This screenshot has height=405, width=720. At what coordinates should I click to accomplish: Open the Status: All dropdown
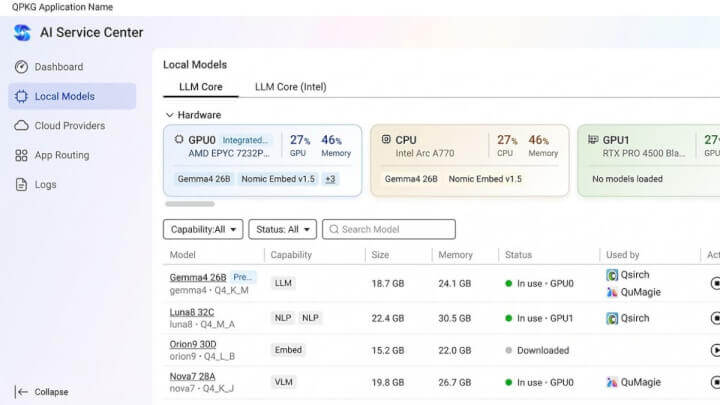tap(282, 229)
